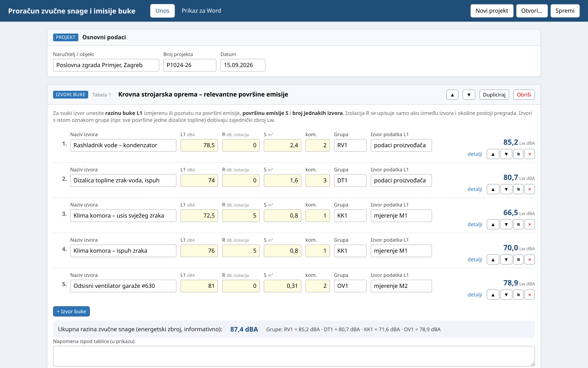Edit Grupa field containing RV1
This screenshot has width=588, height=368.
pyautogui.click(x=350, y=145)
